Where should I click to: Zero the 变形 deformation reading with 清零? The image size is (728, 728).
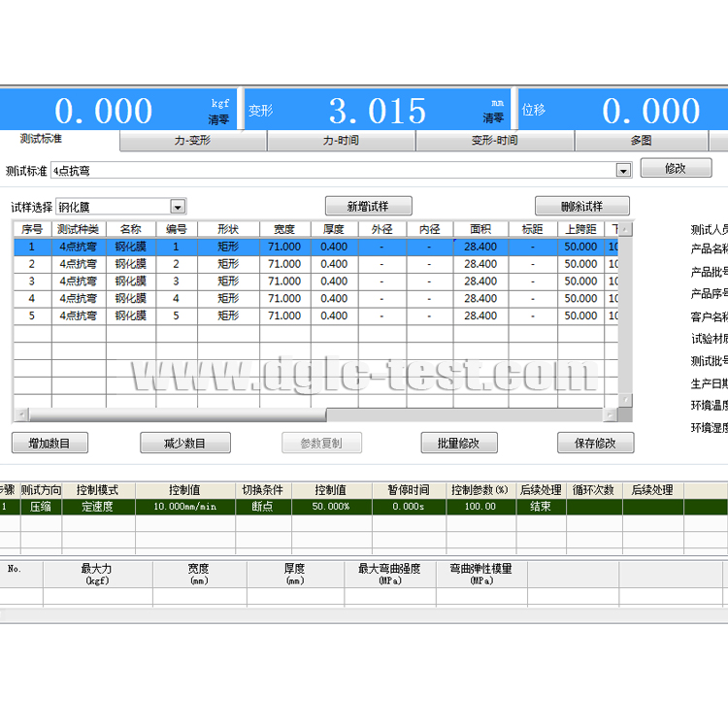(x=493, y=118)
